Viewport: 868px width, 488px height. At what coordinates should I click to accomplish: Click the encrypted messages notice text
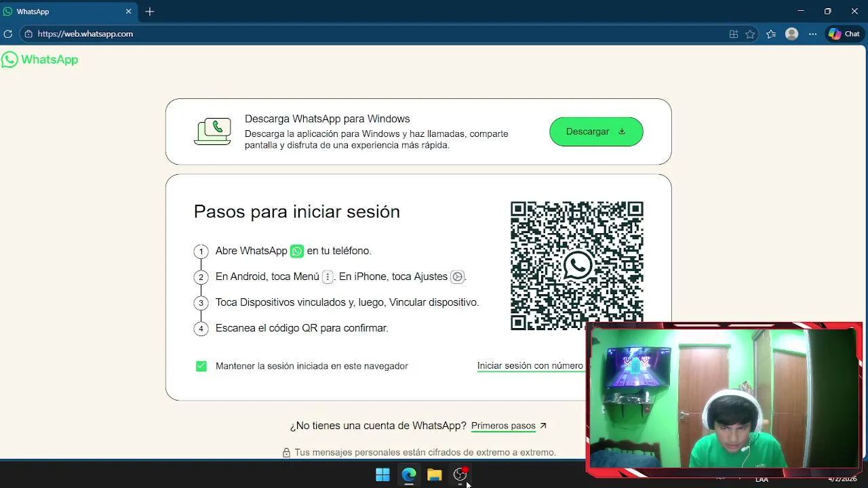pos(425,453)
